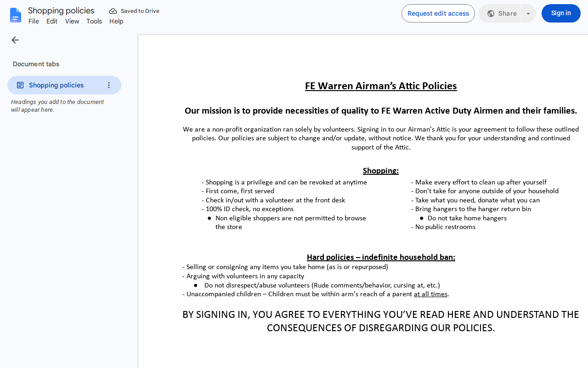Click the Shopping: section heading
Screen dimensions: 588x368
coord(381,171)
